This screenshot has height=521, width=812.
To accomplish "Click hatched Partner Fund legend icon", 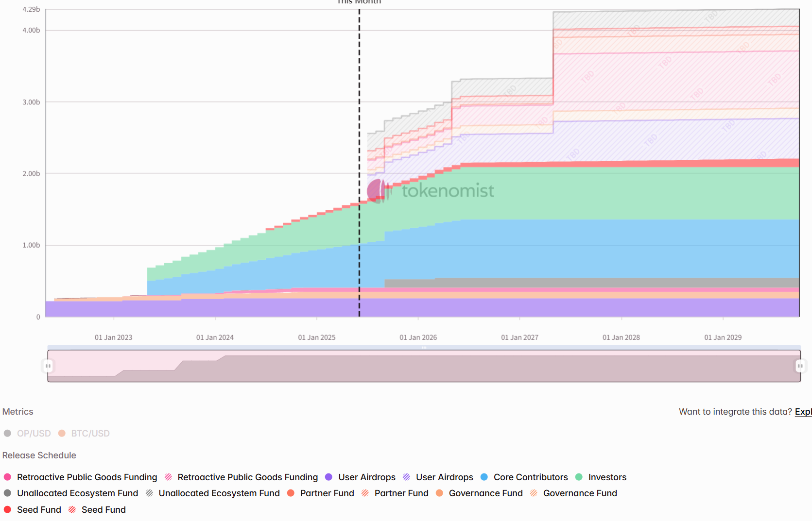I will tap(365, 493).
